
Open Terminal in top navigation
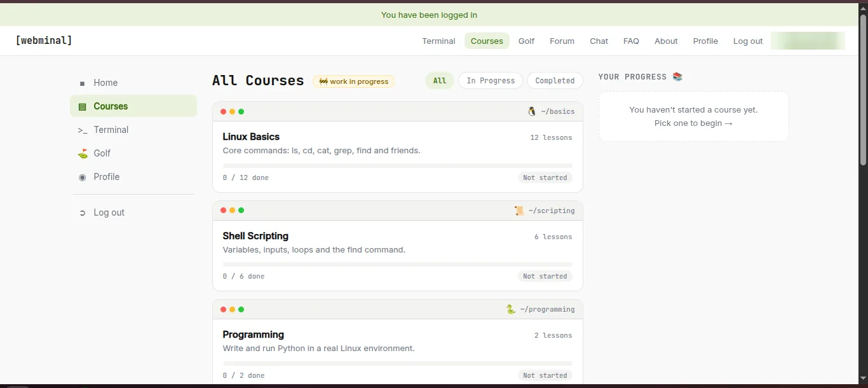[x=438, y=41]
